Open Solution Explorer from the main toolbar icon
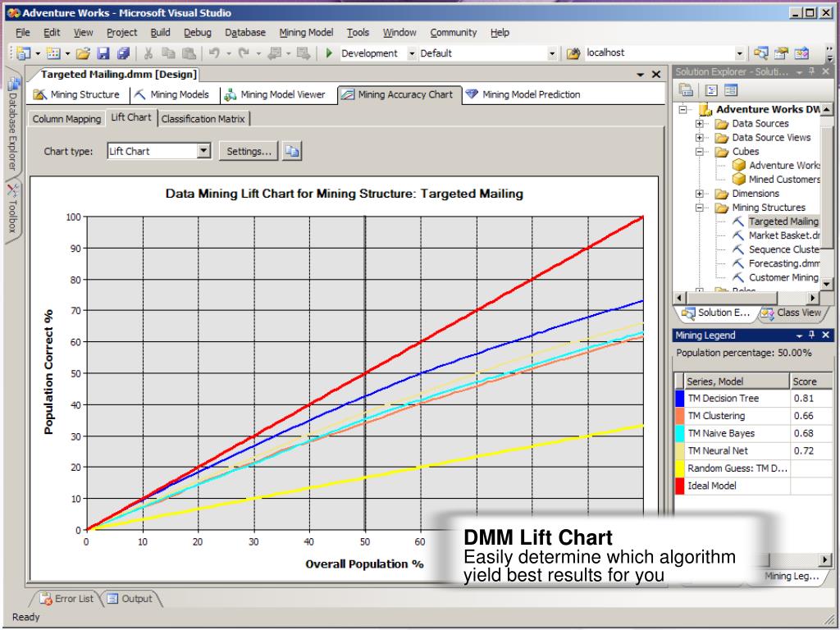840x630 pixels. point(760,53)
